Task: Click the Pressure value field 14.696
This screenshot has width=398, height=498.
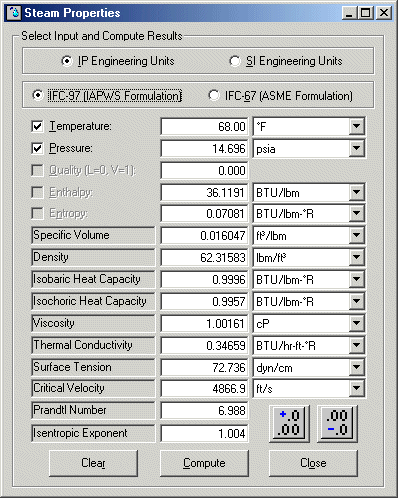Action: pyautogui.click(x=204, y=148)
